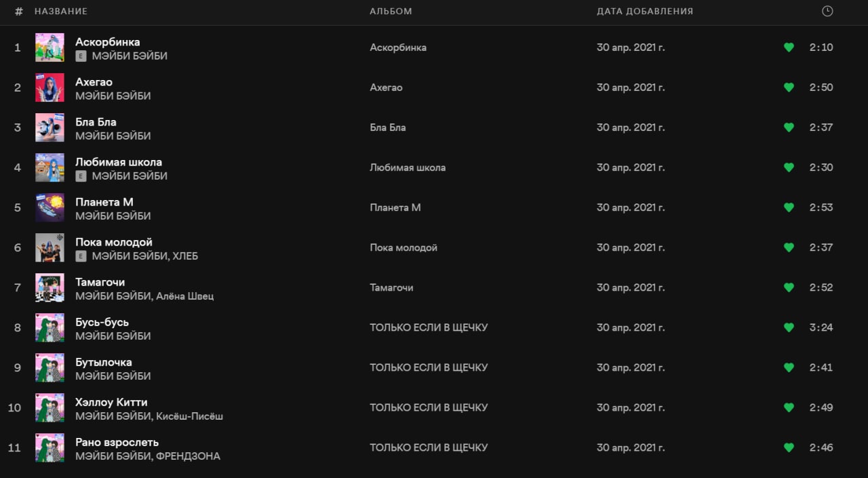This screenshot has height=478, width=868.
Task: Open the Планета М cover art
Action: [50, 207]
